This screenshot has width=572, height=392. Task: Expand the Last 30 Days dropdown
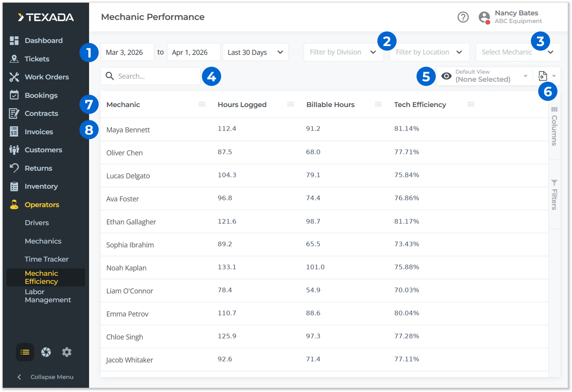(255, 52)
